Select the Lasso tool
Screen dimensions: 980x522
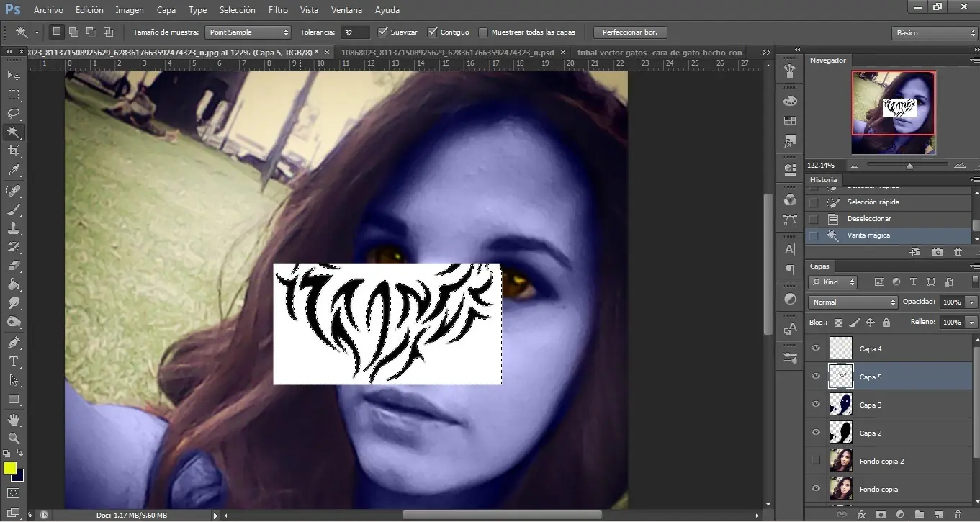pyautogui.click(x=14, y=114)
